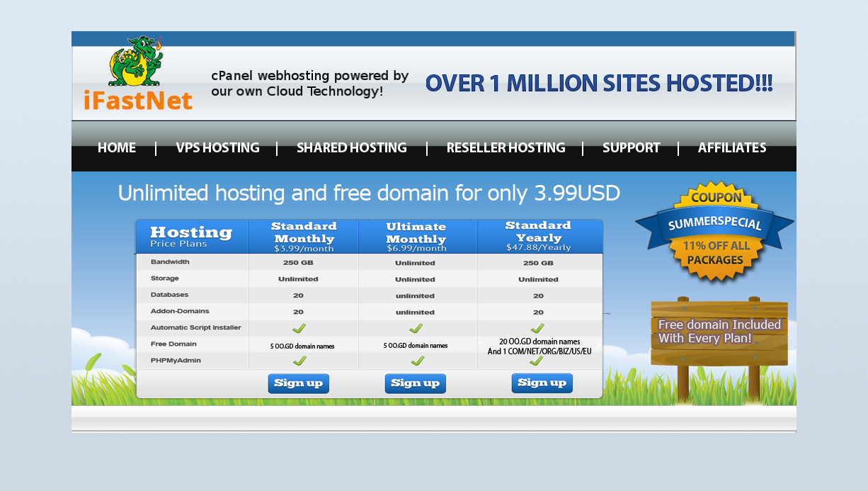Visit the AFFILIATES page
The height and width of the screenshot is (491, 868).
coord(732,148)
